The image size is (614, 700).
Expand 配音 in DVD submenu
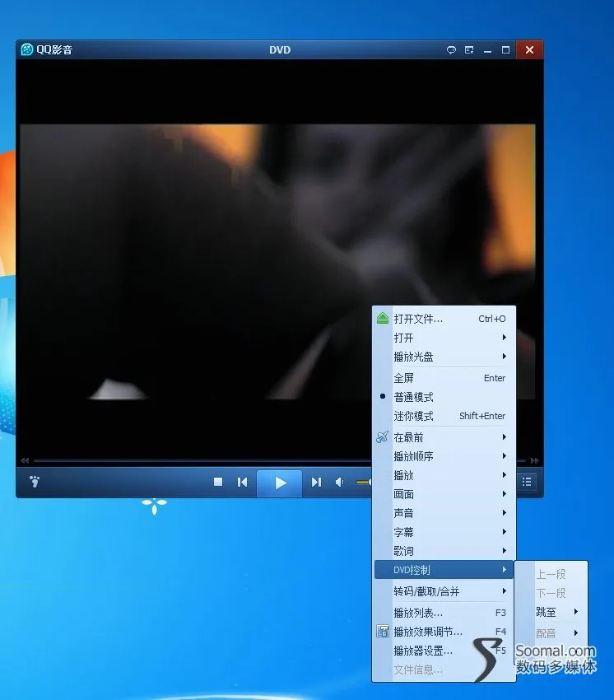551,633
